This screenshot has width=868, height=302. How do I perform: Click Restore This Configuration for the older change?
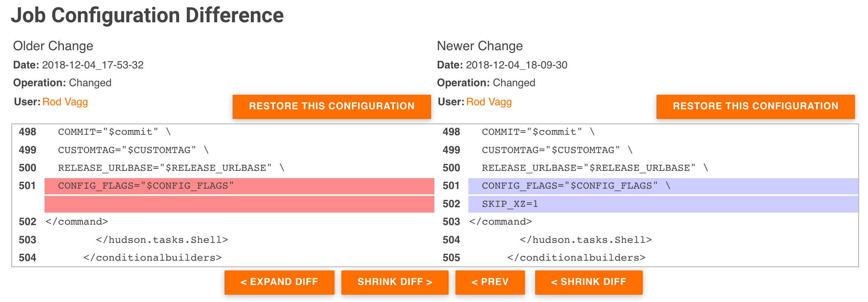[332, 106]
